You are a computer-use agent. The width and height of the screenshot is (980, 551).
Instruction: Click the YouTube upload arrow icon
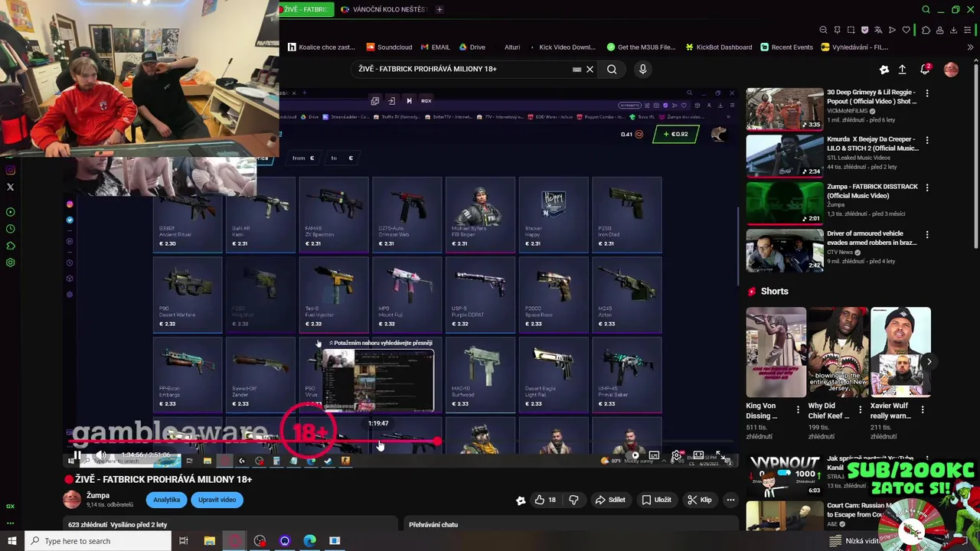[902, 69]
